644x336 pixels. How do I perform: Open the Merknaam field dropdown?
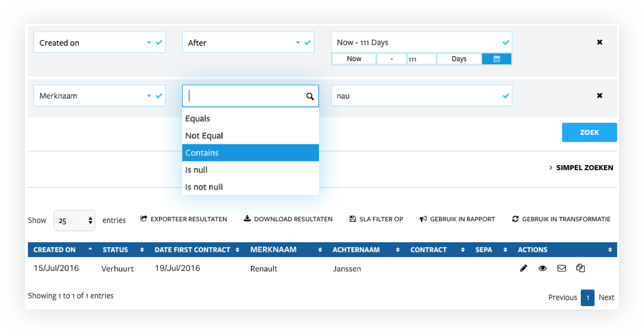149,96
